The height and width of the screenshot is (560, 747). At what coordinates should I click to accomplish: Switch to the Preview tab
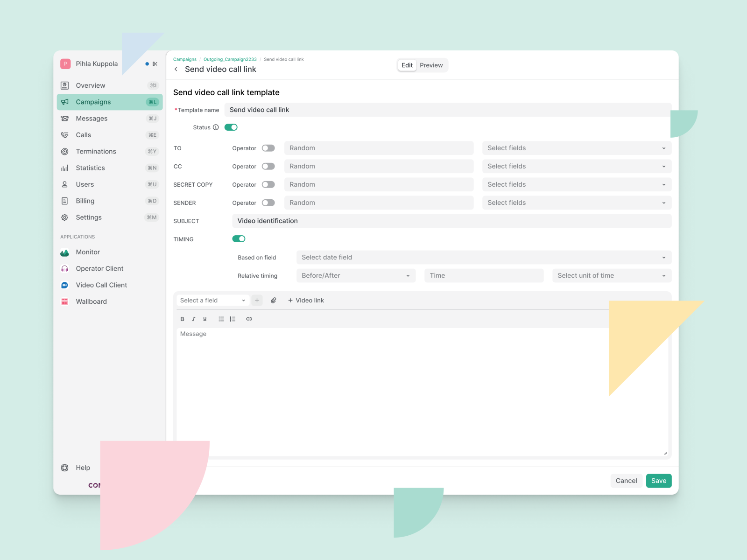(431, 65)
